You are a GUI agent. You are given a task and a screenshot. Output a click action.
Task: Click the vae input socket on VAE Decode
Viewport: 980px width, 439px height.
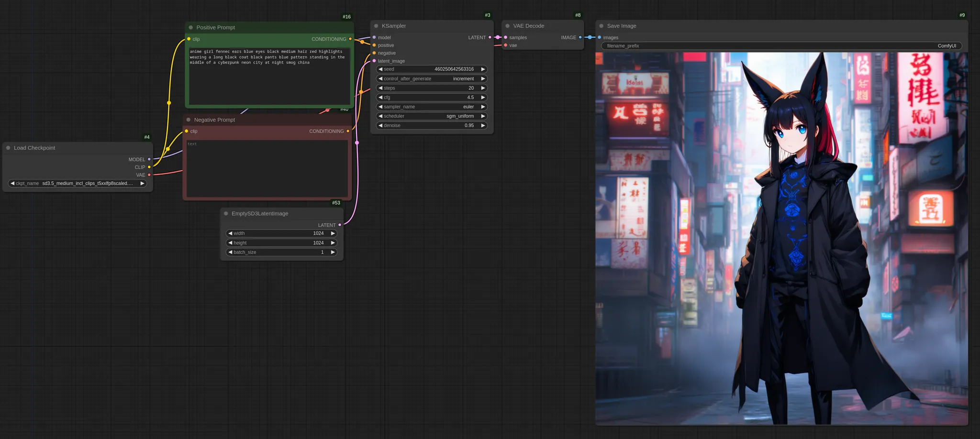pos(506,45)
